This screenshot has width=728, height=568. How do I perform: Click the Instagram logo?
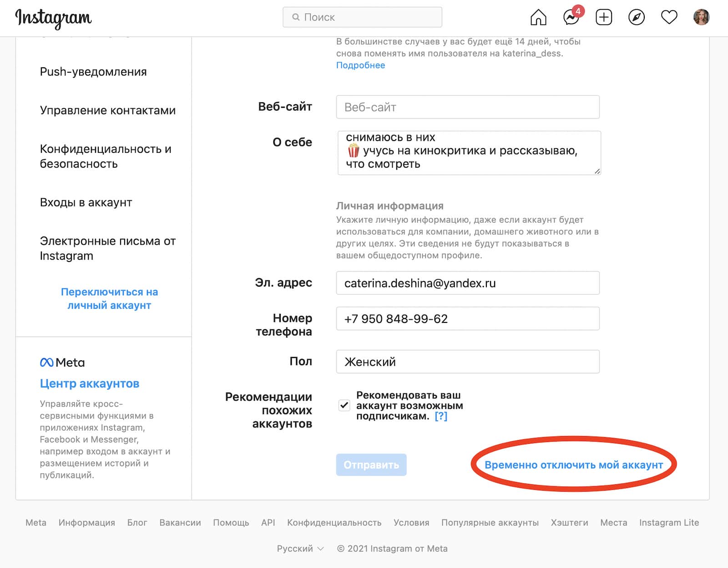click(53, 18)
